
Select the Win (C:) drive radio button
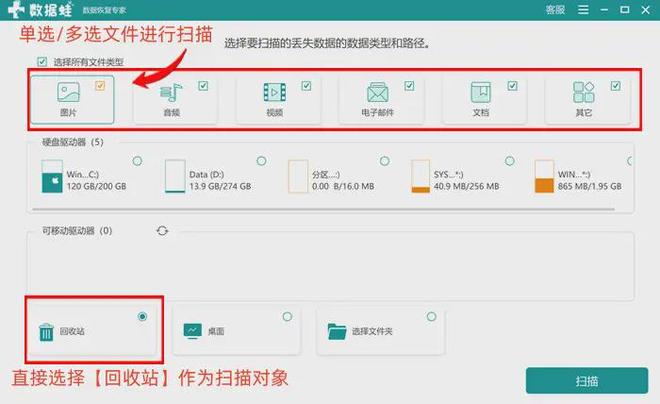coord(137,161)
